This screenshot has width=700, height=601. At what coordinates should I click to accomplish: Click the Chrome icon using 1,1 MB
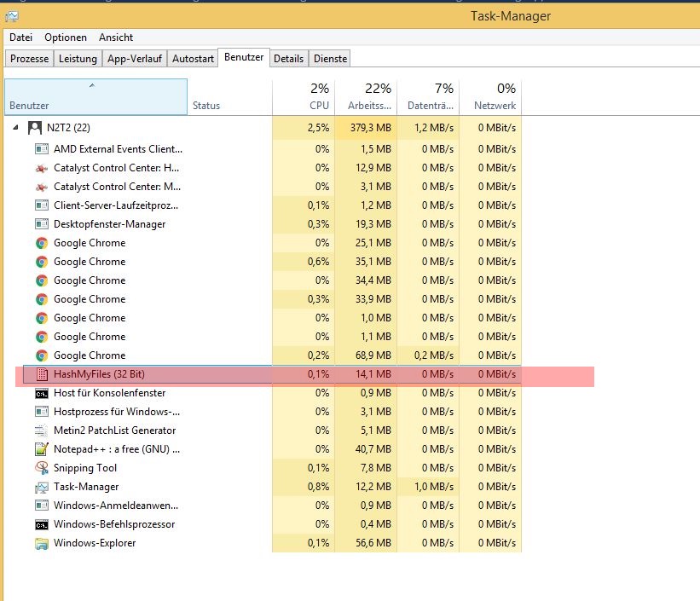pyautogui.click(x=42, y=337)
